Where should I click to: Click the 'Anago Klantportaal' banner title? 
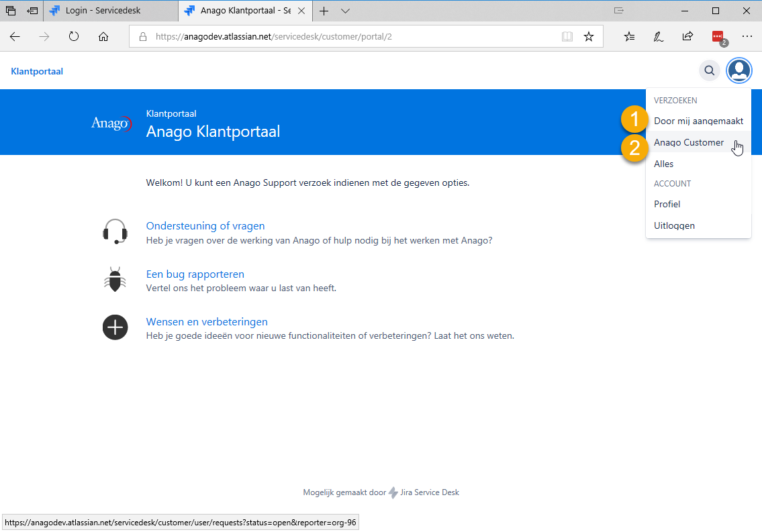pyautogui.click(x=213, y=131)
